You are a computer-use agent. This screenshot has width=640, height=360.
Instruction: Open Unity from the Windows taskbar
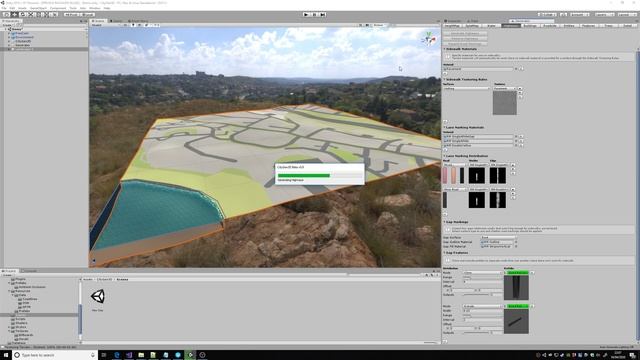190,355
